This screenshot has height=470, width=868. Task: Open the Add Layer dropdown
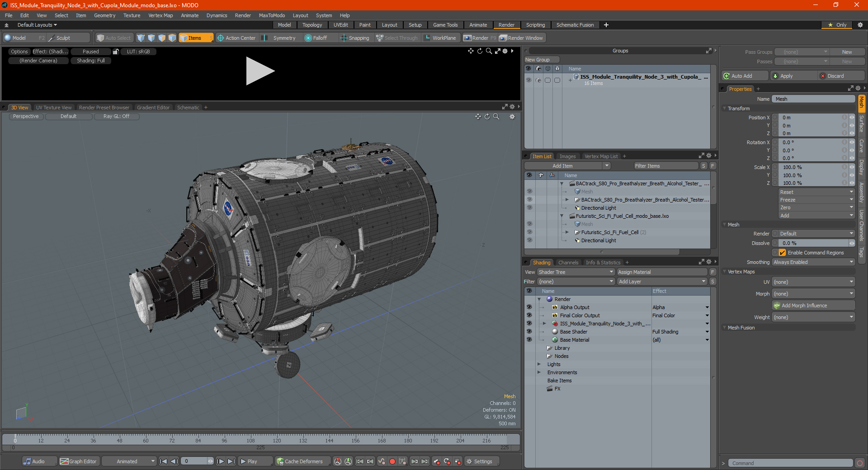click(x=662, y=282)
